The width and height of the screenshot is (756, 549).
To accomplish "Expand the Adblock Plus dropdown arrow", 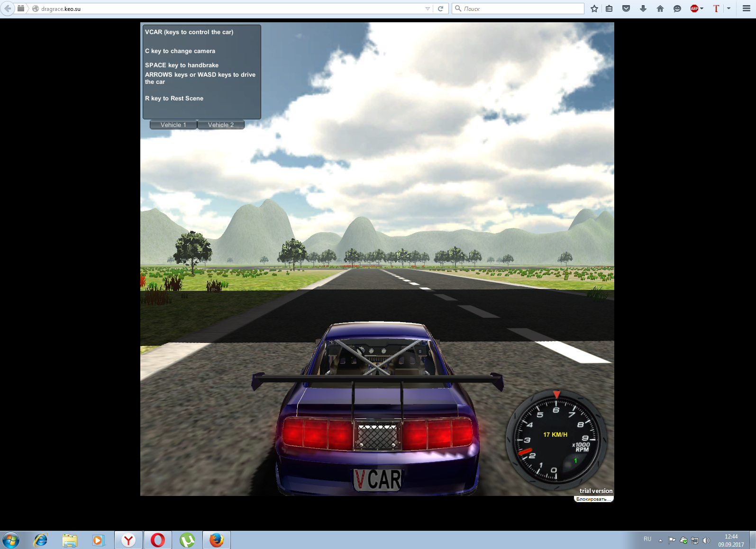I will pos(702,9).
